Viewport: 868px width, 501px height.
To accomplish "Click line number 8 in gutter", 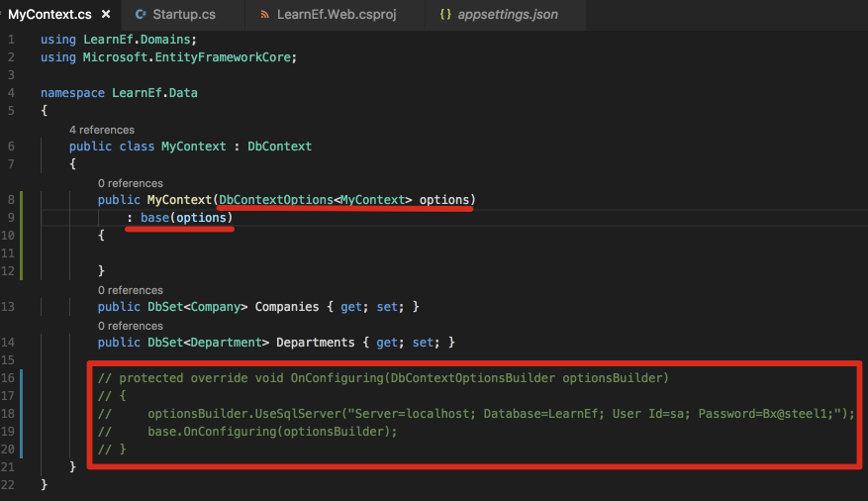I will tap(11, 200).
